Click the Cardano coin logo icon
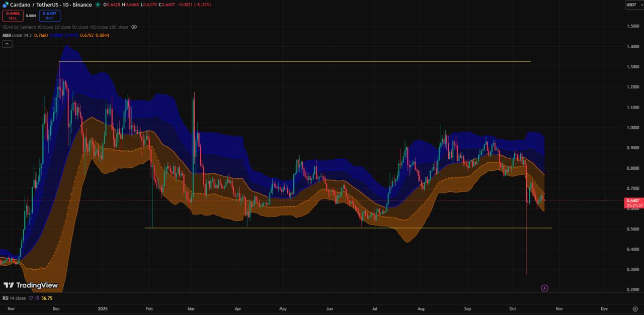This screenshot has height=315, width=644. coord(5,5)
